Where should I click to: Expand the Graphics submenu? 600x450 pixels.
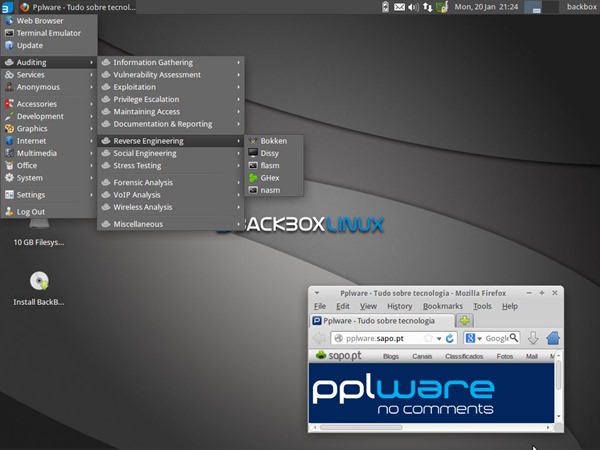point(49,129)
